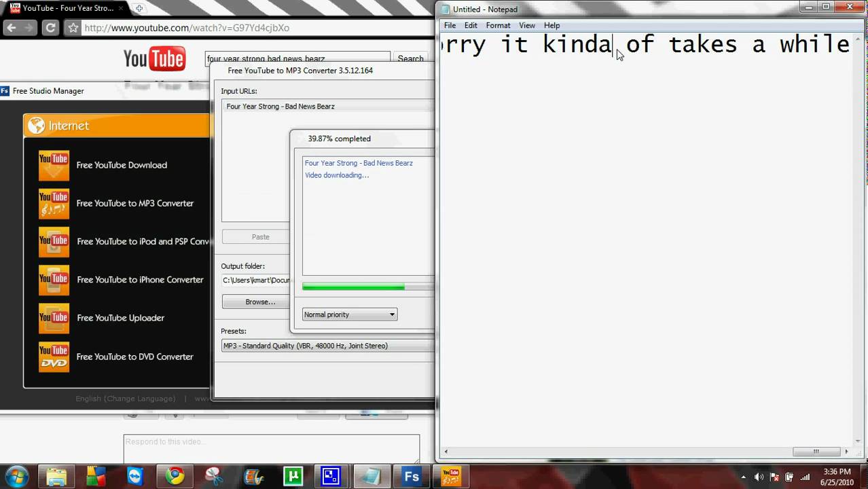The height and width of the screenshot is (489, 868).
Task: Open Notepad Edit menu
Action: [471, 25]
